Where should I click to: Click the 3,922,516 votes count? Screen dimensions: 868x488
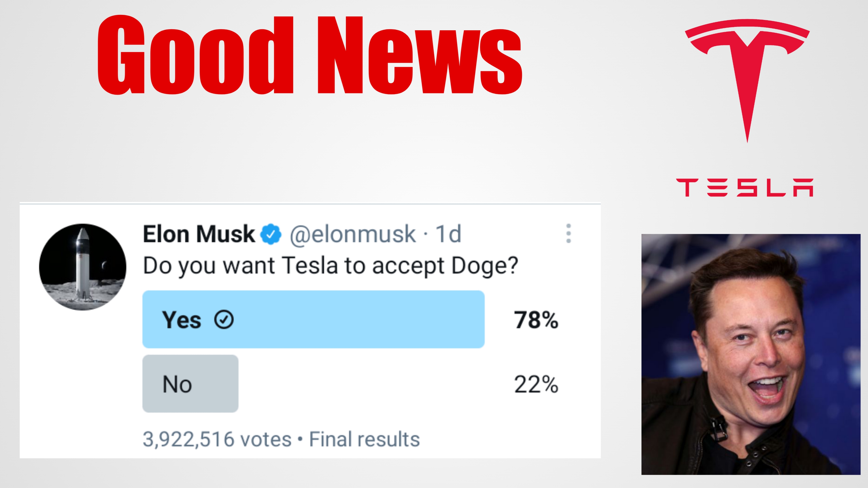point(217,439)
